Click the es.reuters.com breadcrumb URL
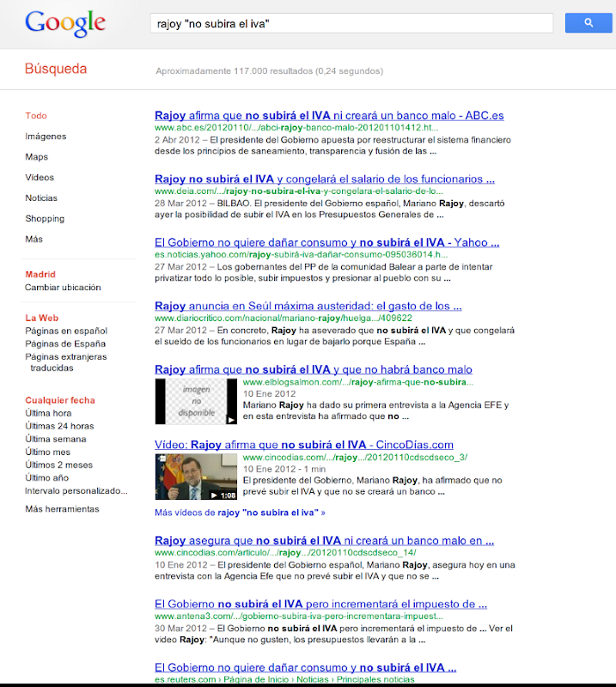Screen dimensions: 616x687 tap(284, 679)
